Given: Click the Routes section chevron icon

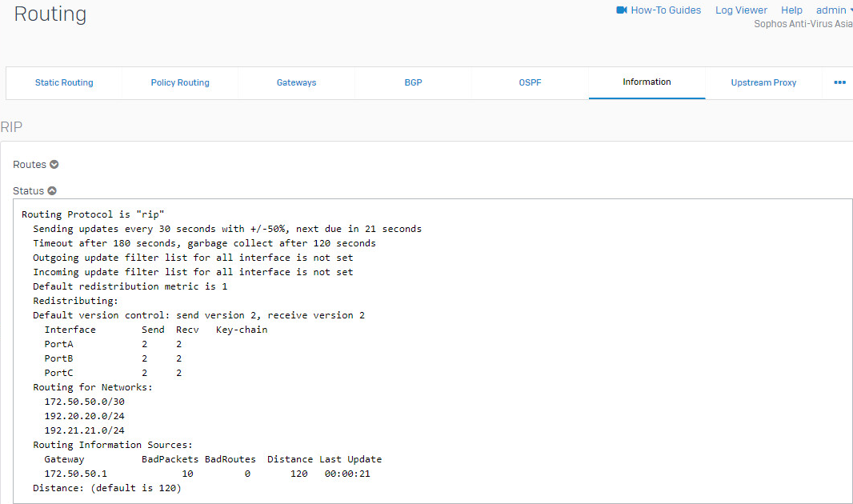Looking at the screenshot, I should point(55,164).
